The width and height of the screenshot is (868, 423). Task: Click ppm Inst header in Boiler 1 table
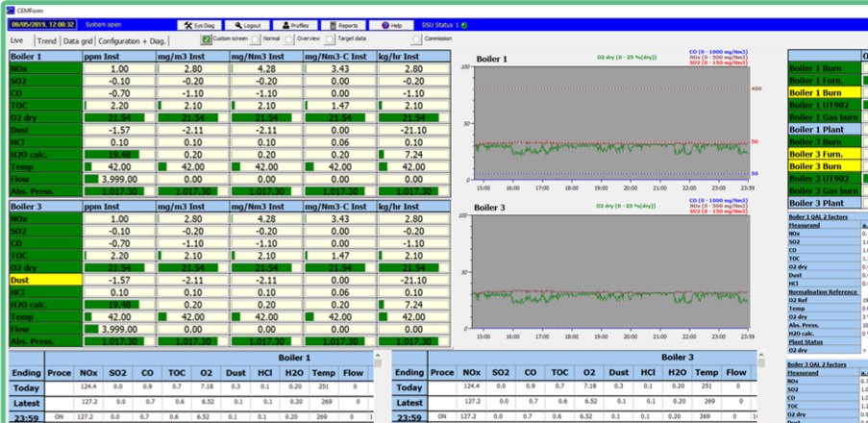(119, 57)
